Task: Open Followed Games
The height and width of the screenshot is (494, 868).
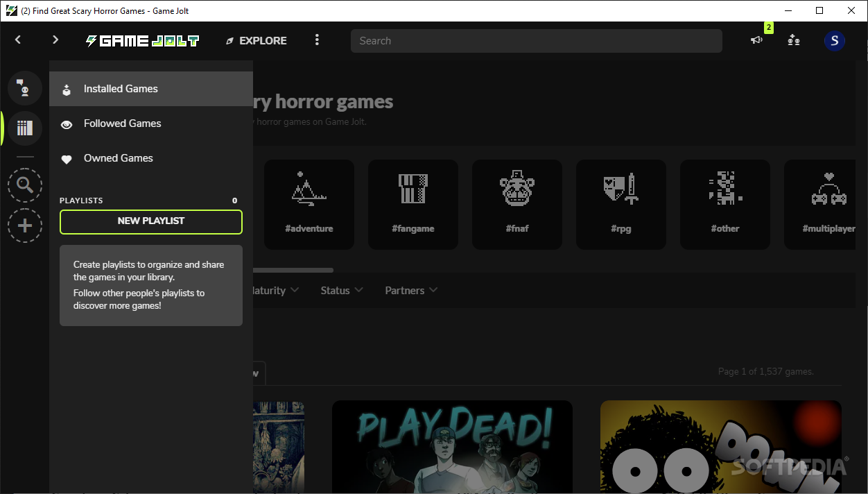Action: 151,123
